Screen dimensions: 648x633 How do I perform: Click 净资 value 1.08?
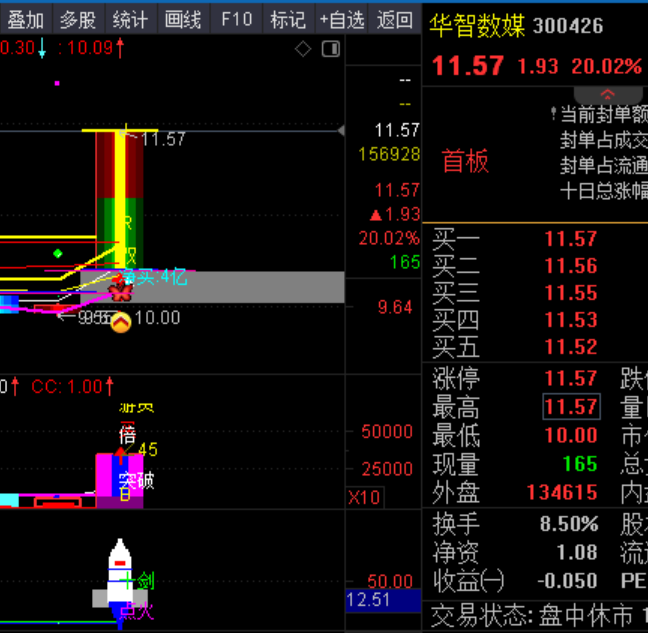point(577,552)
